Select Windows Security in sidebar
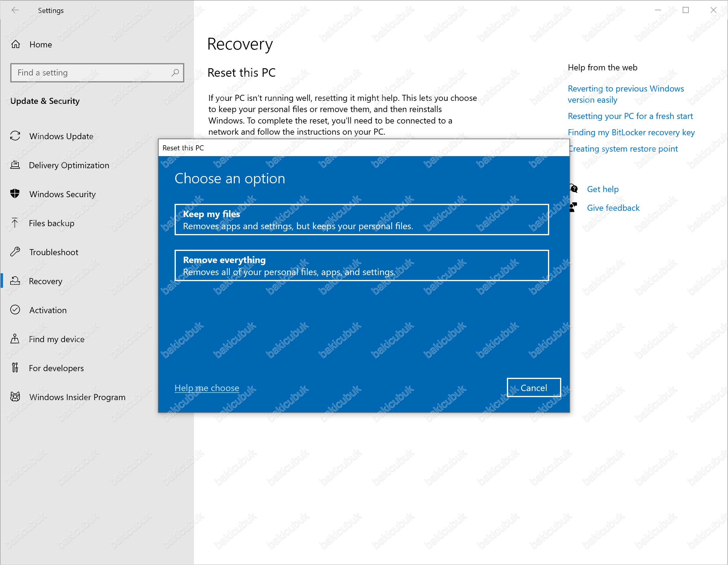Image resolution: width=728 pixels, height=565 pixels. (62, 194)
